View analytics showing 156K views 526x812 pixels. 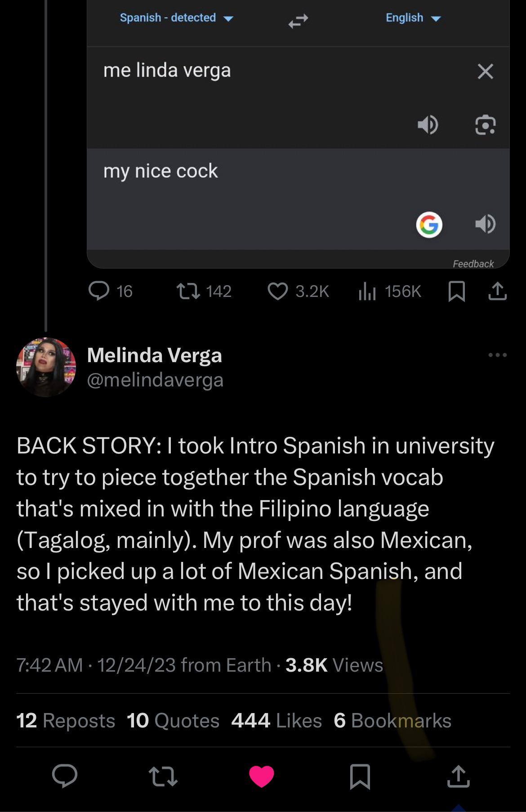[367, 291]
